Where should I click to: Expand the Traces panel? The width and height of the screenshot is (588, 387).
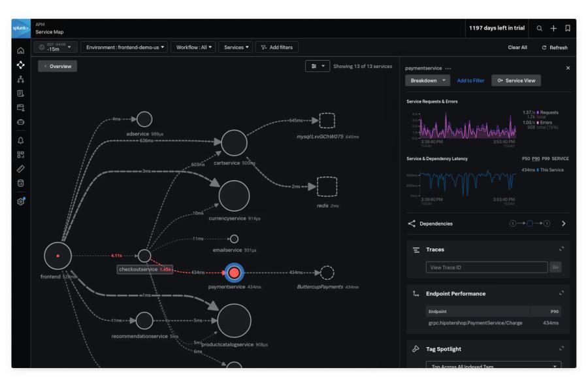(561, 249)
